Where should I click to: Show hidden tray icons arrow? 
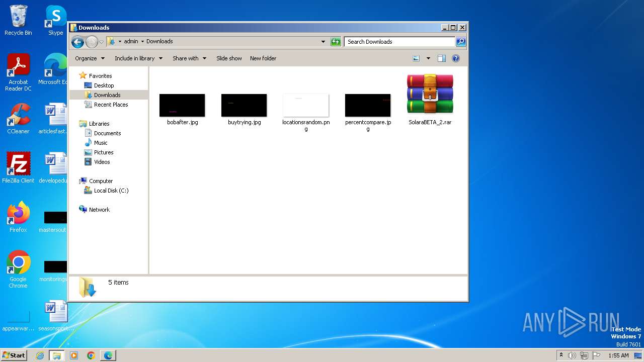pos(561,355)
